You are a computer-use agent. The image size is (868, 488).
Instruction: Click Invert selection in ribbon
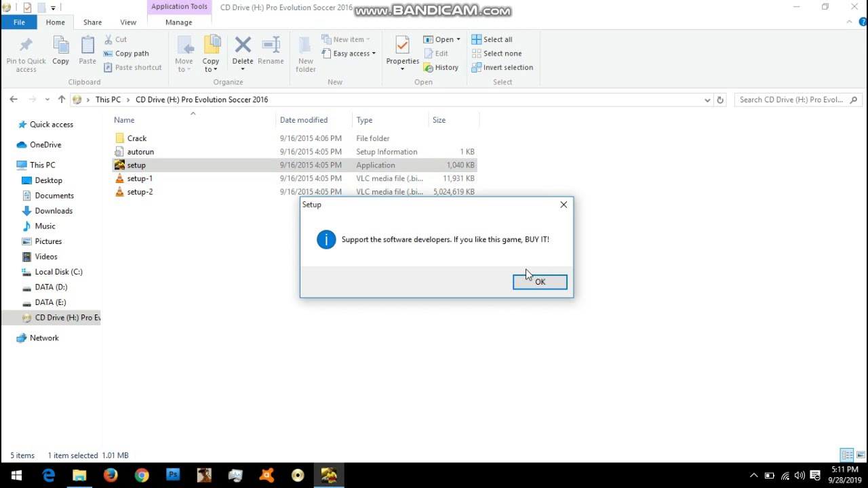pos(502,67)
